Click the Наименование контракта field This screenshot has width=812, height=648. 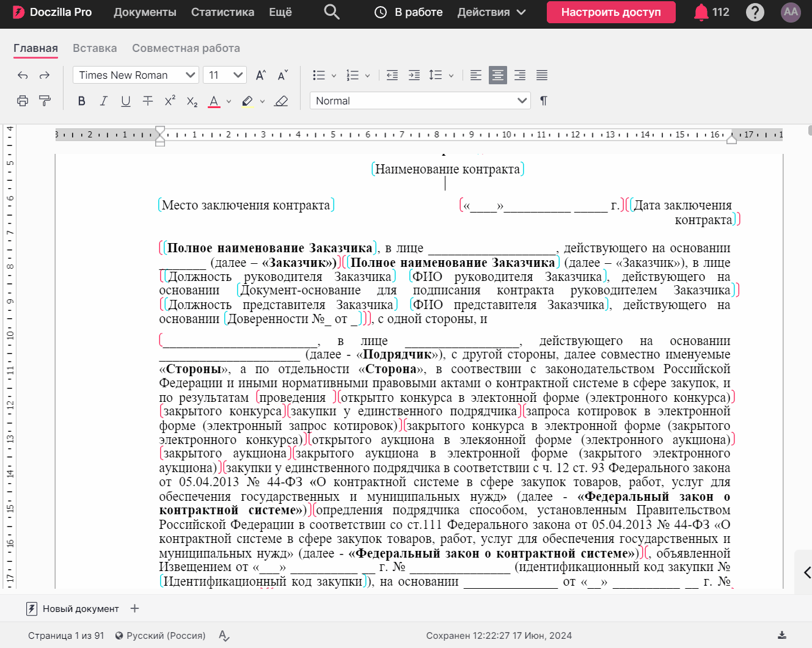[448, 169]
